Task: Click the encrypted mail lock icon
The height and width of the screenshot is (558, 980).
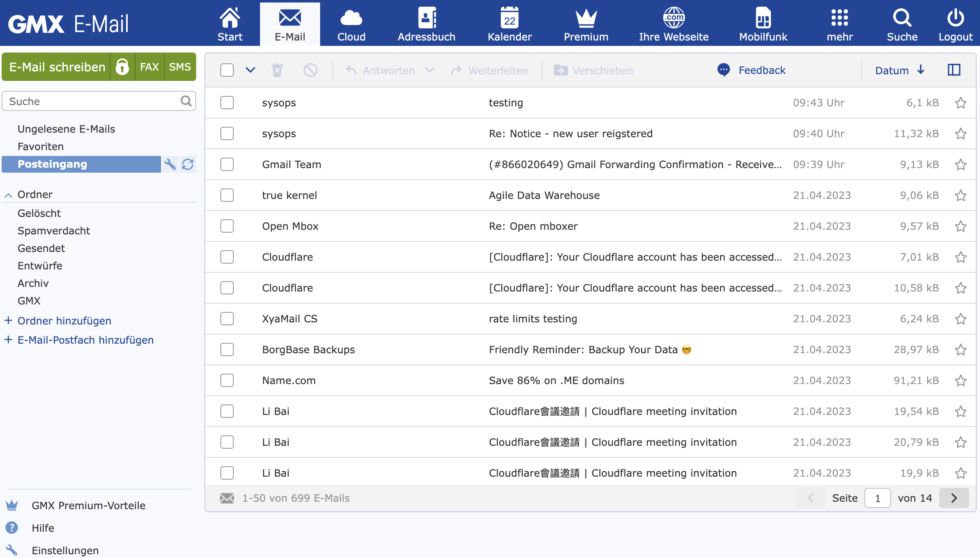Action: coord(122,67)
